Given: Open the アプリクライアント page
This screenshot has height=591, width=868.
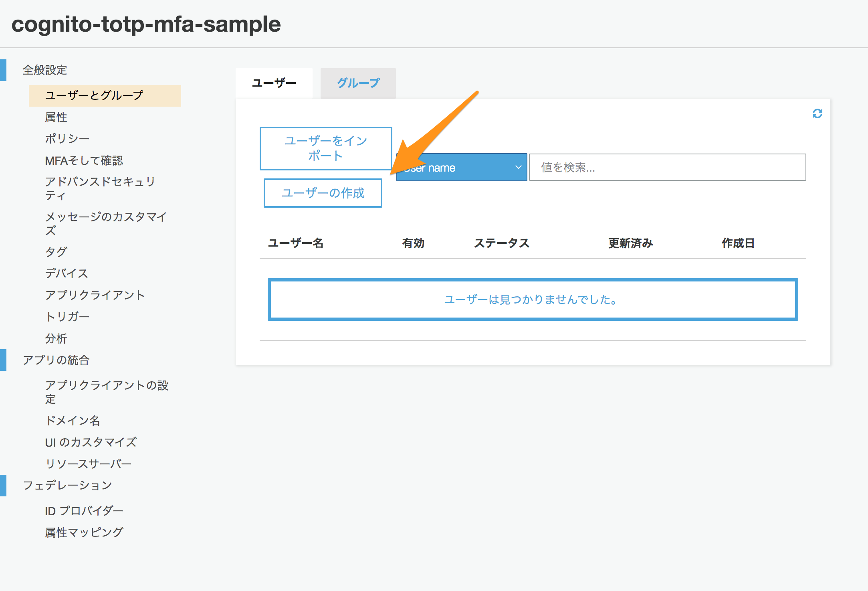Looking at the screenshot, I should [95, 295].
